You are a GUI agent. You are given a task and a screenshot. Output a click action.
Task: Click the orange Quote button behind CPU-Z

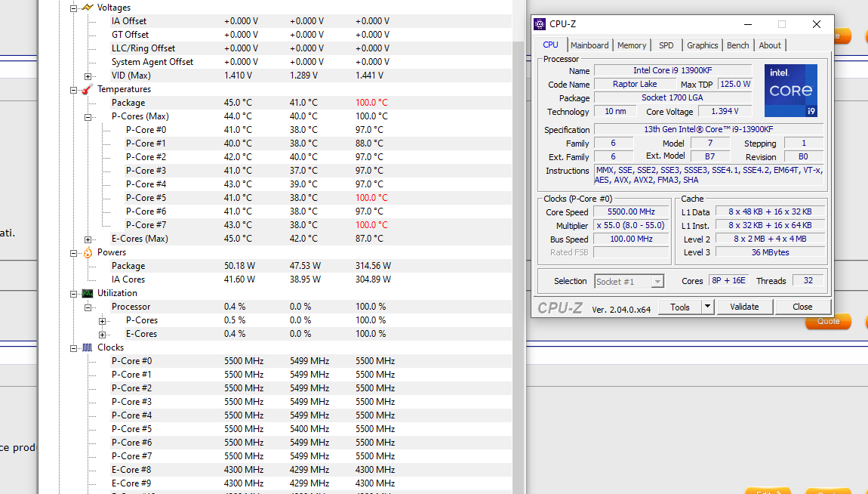[x=828, y=321]
